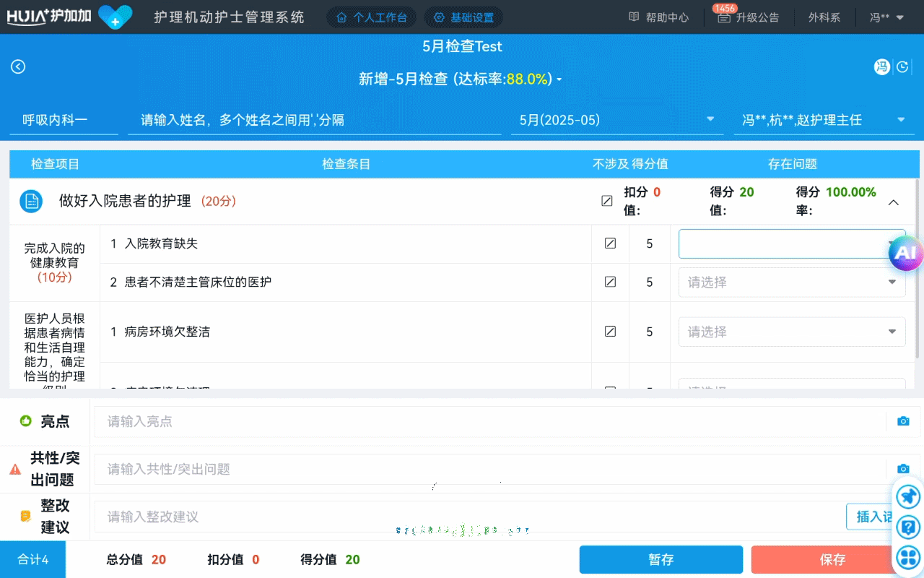924x578 pixels.
Task: Toggle 不涉及 checkbox for 入院教育缺失
Action: click(x=610, y=244)
